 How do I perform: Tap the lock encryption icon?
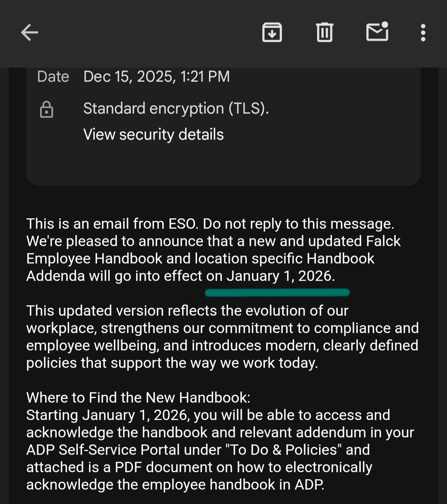pos(46,109)
